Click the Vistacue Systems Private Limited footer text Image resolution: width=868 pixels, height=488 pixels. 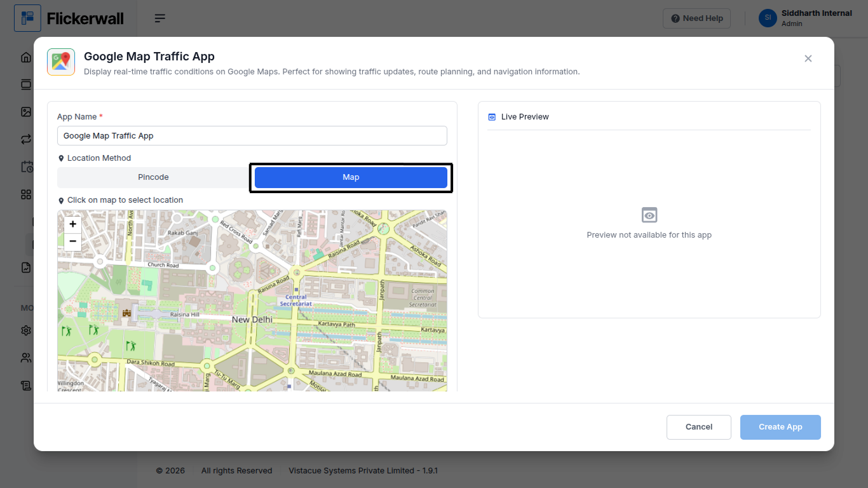pos(363,471)
